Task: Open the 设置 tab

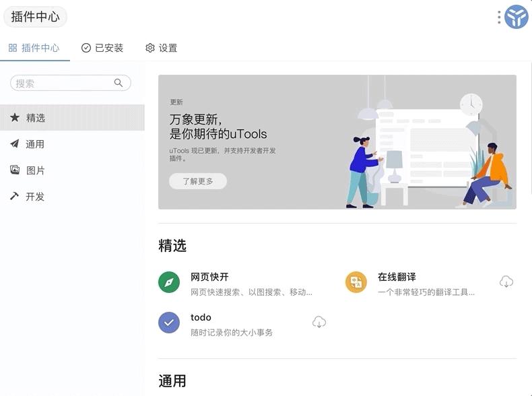Action: pyautogui.click(x=161, y=48)
